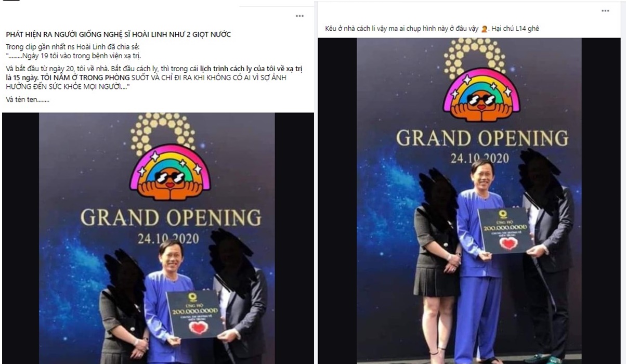
Task: Open the left post's three-dot options menu
Action: tap(299, 16)
